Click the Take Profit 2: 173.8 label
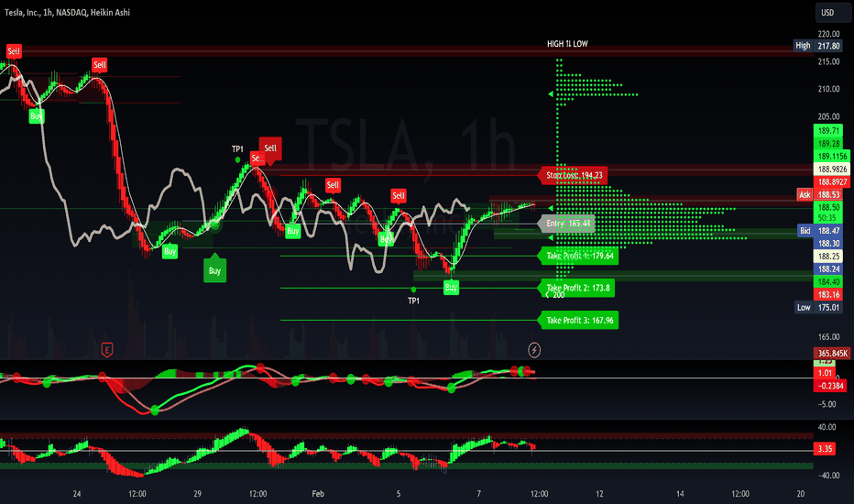This screenshot has height=504, width=854. click(x=576, y=288)
